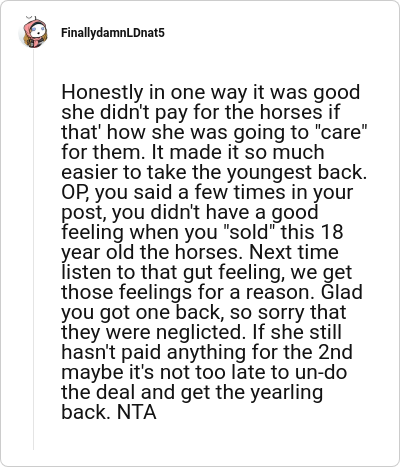Open the commenter's Snoo avatar
Image resolution: width=400 pixels, height=467 pixels.
point(33,32)
